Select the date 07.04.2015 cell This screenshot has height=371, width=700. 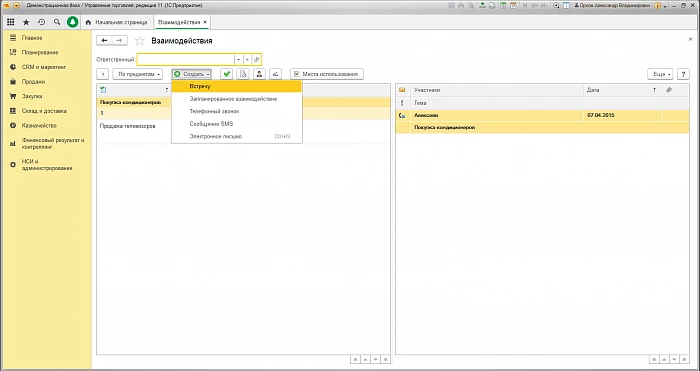[x=622, y=115]
